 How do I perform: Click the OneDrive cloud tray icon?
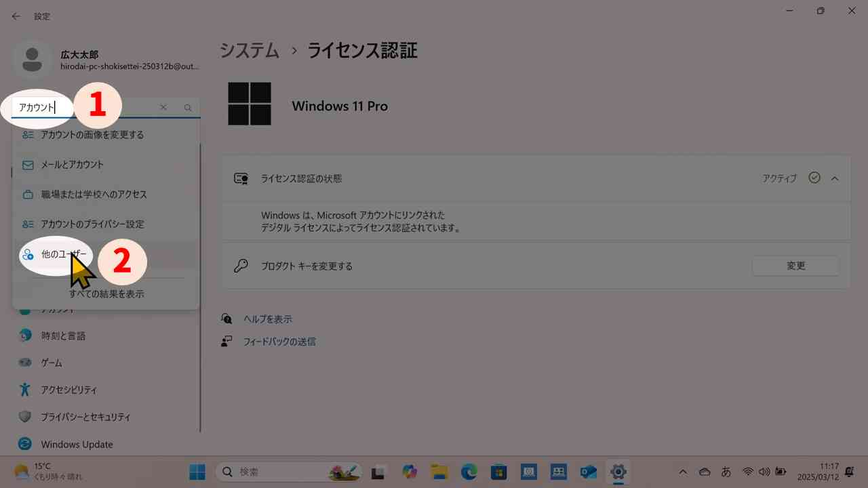click(x=705, y=472)
